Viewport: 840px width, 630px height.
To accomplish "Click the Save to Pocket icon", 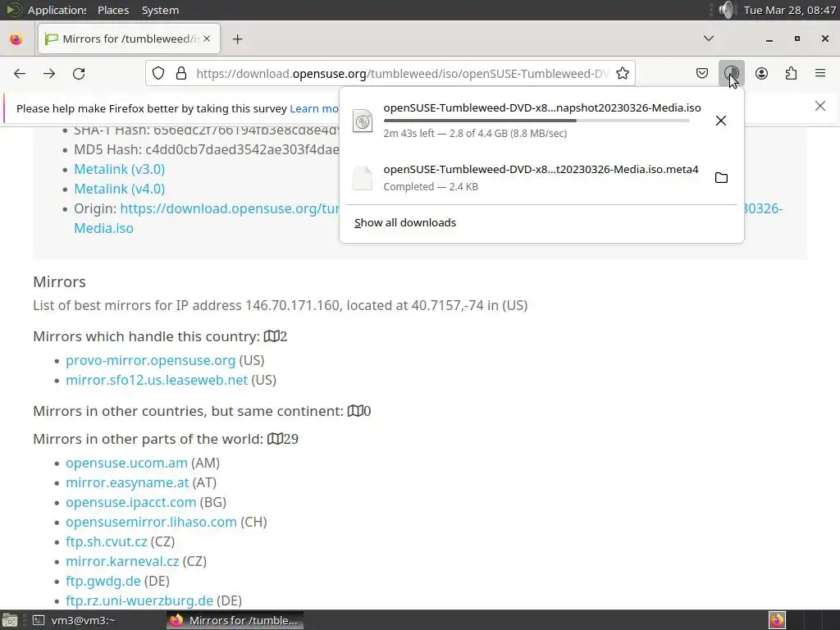I will point(702,73).
